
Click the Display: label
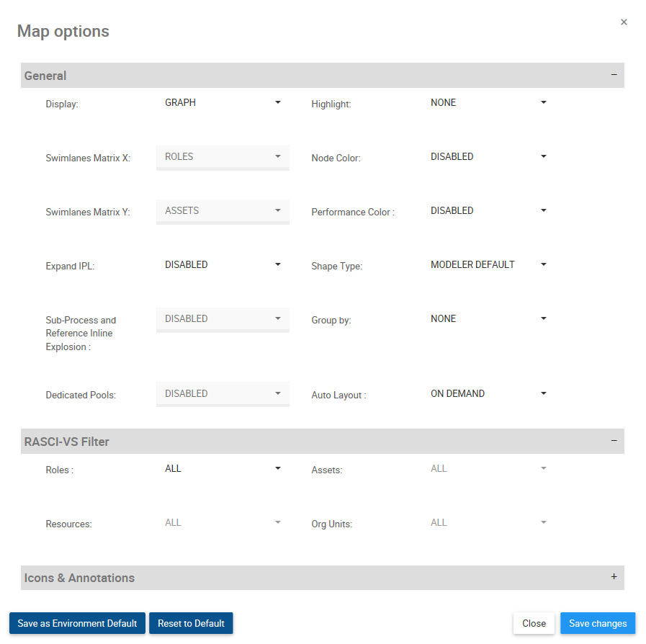point(62,104)
